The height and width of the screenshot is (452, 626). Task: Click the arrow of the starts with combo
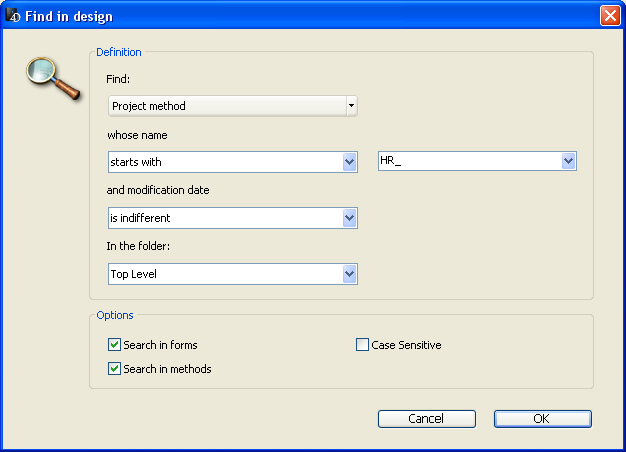[349, 162]
